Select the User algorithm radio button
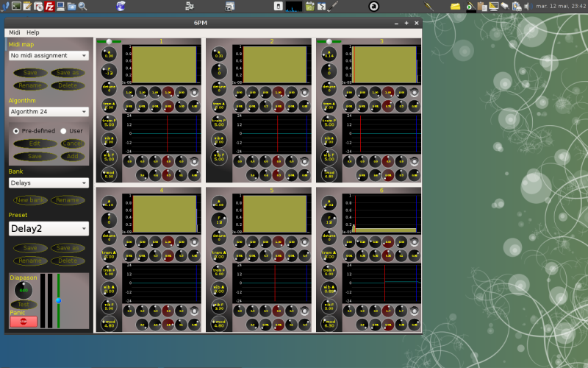Viewport: 588px width, 368px height. tap(63, 130)
